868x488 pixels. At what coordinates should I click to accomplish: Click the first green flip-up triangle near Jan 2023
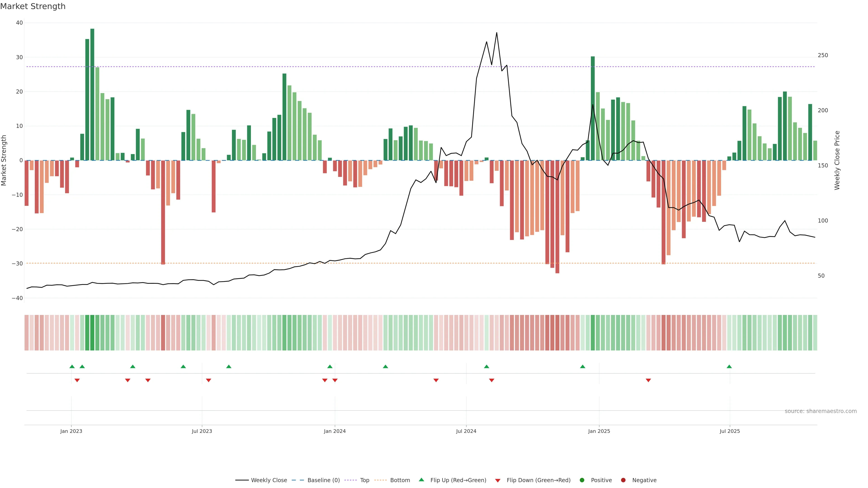click(72, 366)
